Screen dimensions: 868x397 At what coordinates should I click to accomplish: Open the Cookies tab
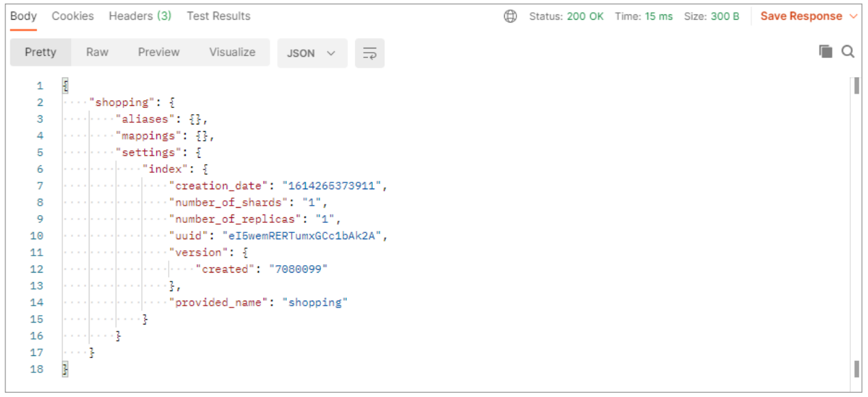coord(73,16)
